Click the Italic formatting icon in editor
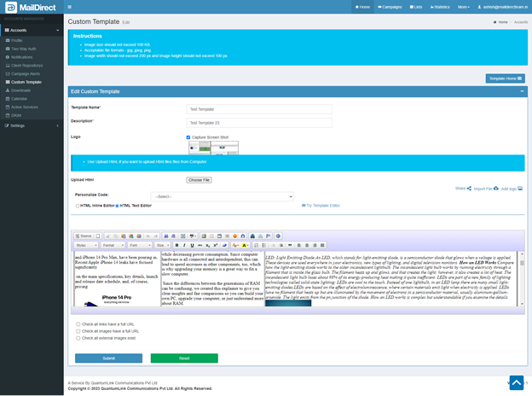The width and height of the screenshot is (532, 396). (x=184, y=245)
